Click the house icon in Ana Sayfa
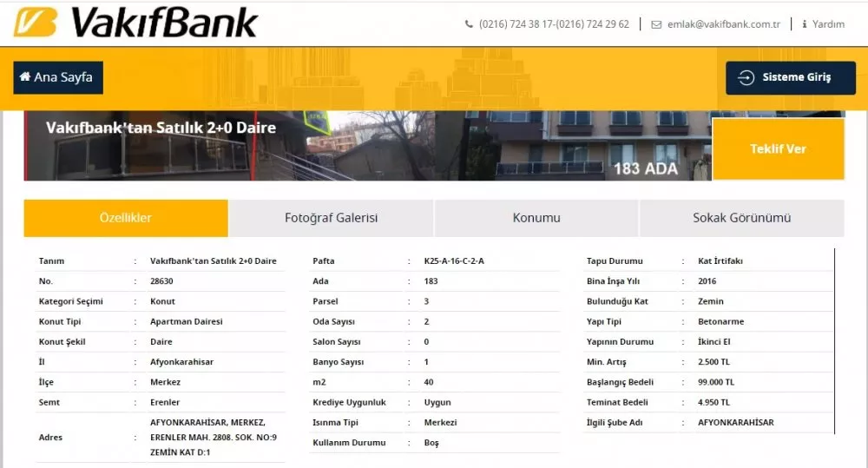This screenshot has width=868, height=468. [24, 77]
